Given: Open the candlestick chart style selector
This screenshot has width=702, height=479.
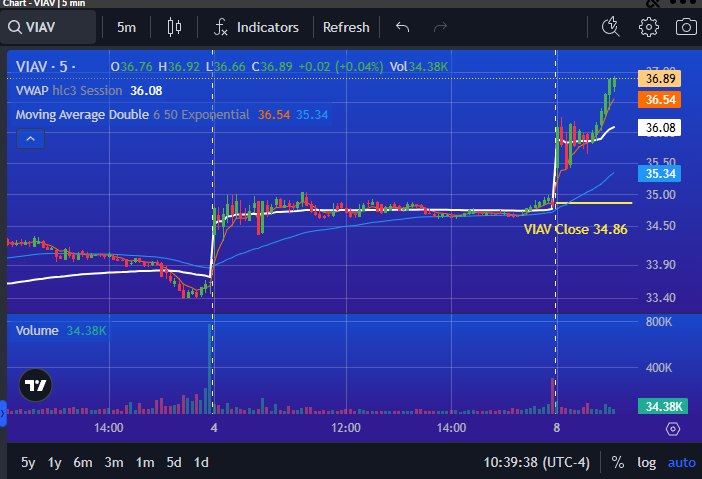Looking at the screenshot, I should pyautogui.click(x=174, y=27).
